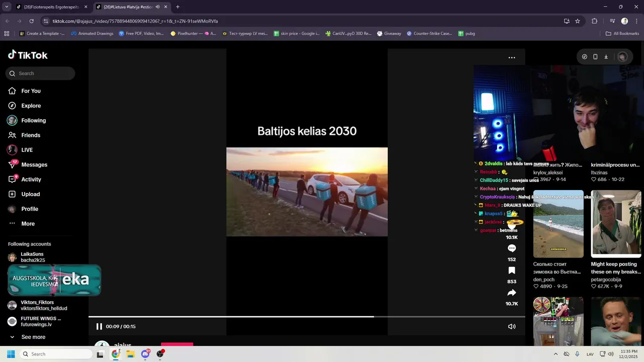Close the Fizioterapeits Ergoterapeits tab

(x=86, y=7)
